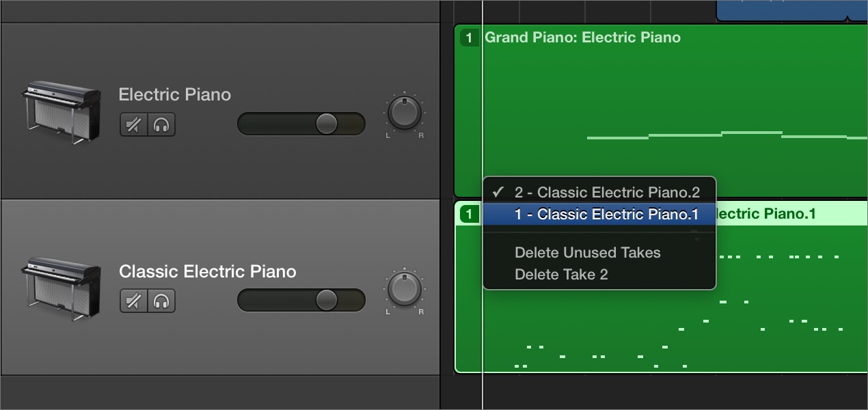Mute the Classic Electric Piano track

(x=134, y=301)
